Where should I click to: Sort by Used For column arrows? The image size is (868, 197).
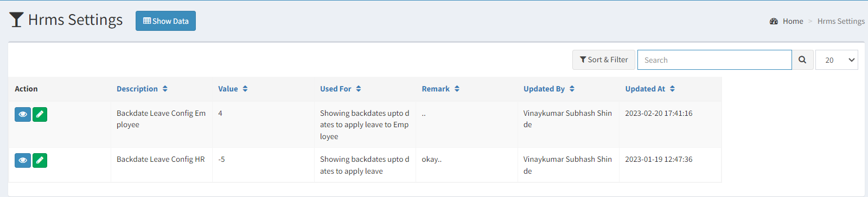pyautogui.click(x=359, y=89)
